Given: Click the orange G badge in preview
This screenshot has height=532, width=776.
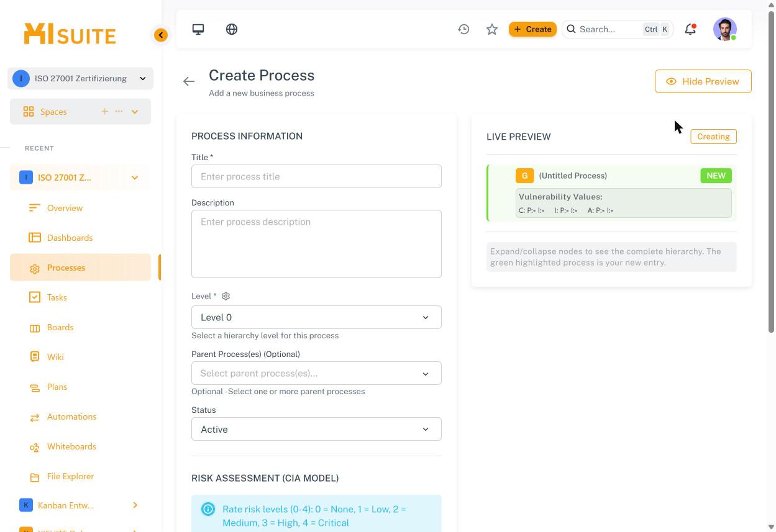Looking at the screenshot, I should coord(524,176).
